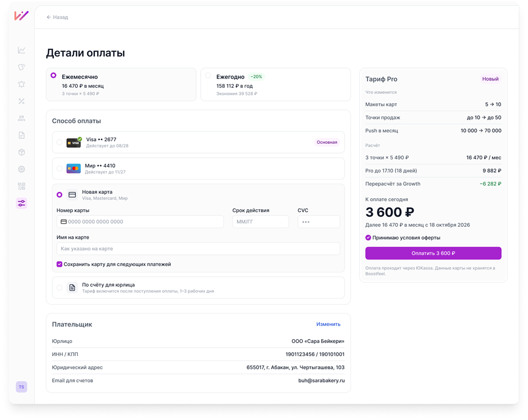Click the ООО «Сара Бейкери» value
The height and width of the screenshot is (420, 528).
pyautogui.click(x=318, y=341)
